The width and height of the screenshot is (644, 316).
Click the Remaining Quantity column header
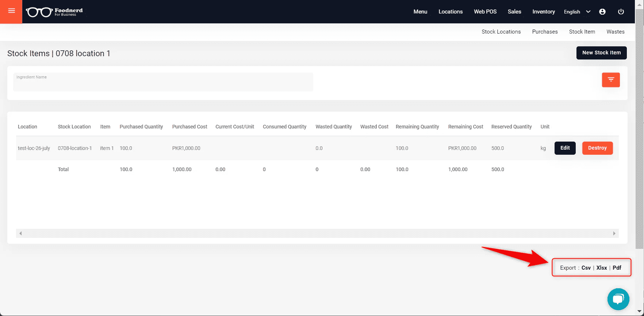[417, 127]
